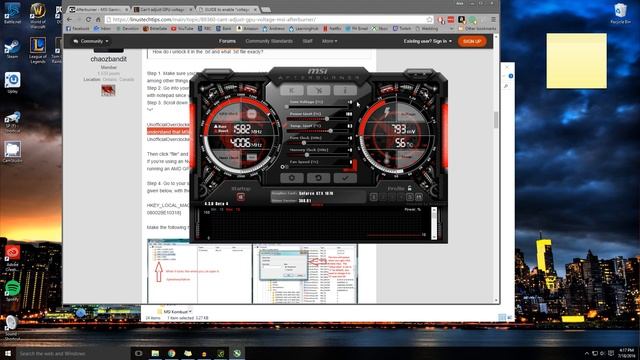The image size is (640, 360).
Task: Click the Windows Start button
Action: pos(8,353)
